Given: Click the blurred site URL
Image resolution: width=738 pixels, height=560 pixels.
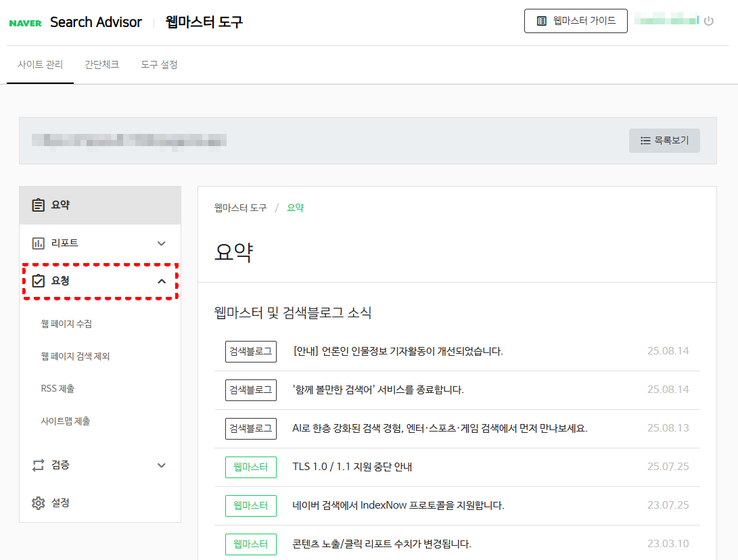Looking at the screenshot, I should [129, 141].
